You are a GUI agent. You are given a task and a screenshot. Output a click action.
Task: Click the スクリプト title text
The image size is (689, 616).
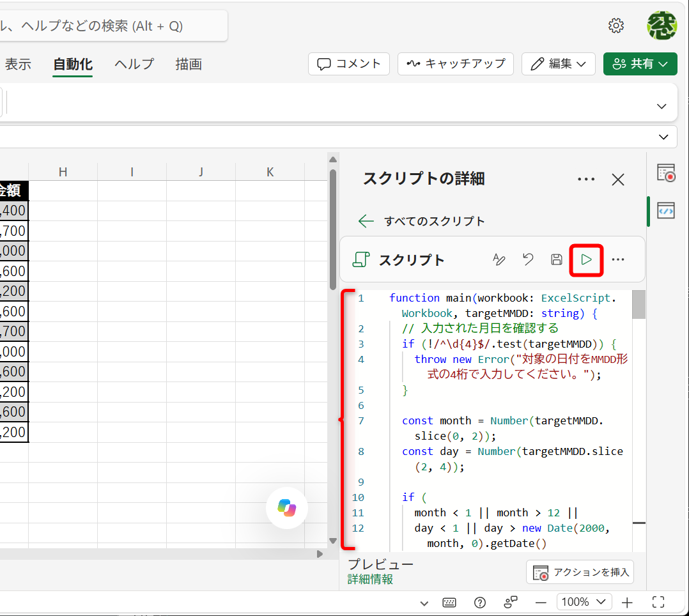[412, 259]
